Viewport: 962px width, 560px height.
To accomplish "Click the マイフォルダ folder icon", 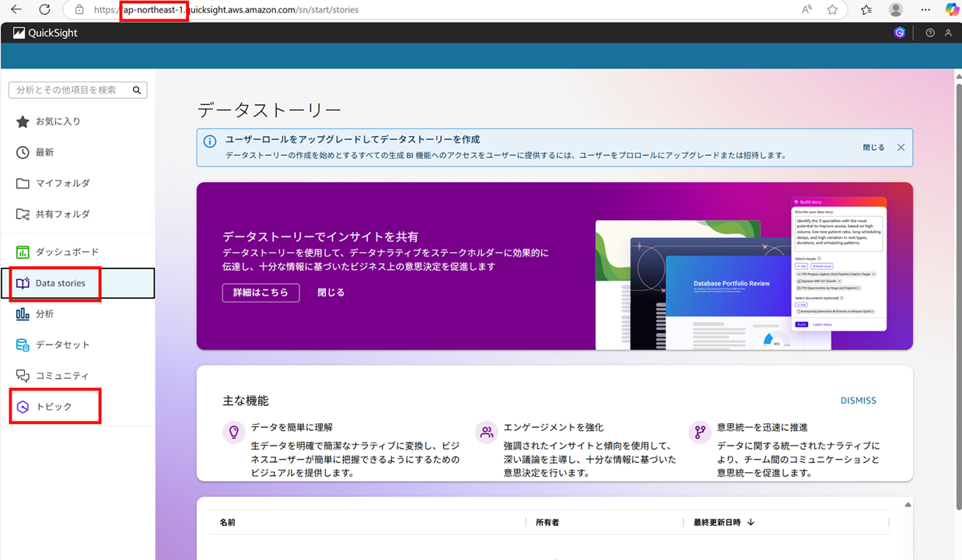I will tap(23, 184).
